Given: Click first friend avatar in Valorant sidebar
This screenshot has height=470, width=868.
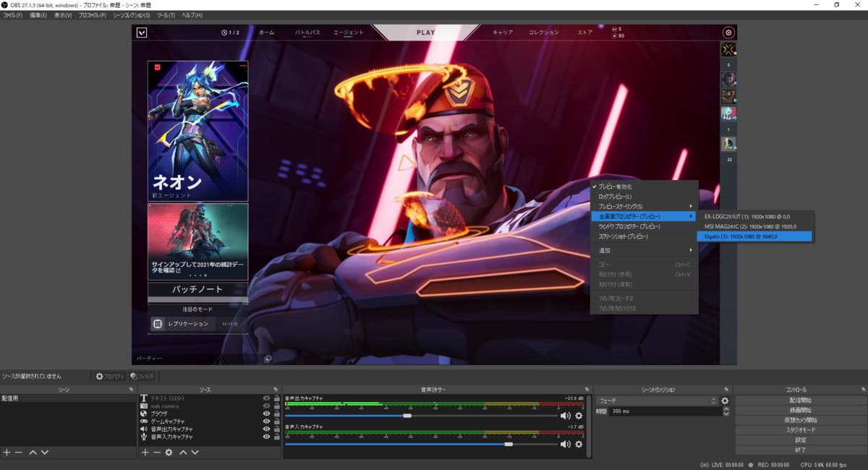Looking at the screenshot, I should 728,49.
